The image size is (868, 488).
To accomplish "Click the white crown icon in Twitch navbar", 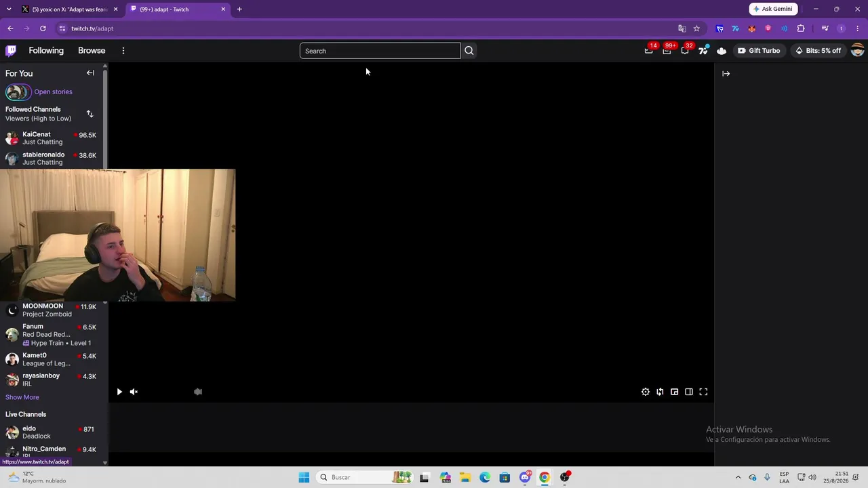I will tap(722, 51).
